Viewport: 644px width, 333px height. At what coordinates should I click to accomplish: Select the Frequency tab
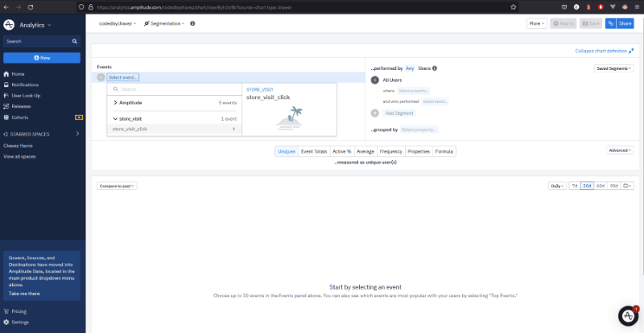pyautogui.click(x=391, y=151)
